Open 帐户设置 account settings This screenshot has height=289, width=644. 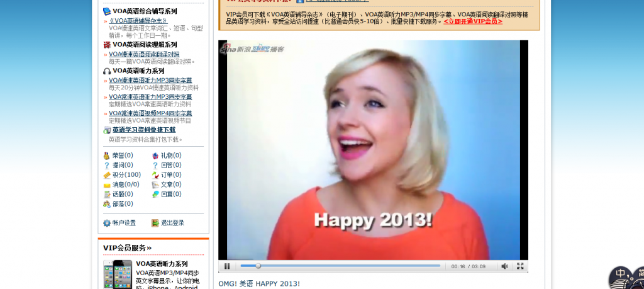point(124,224)
